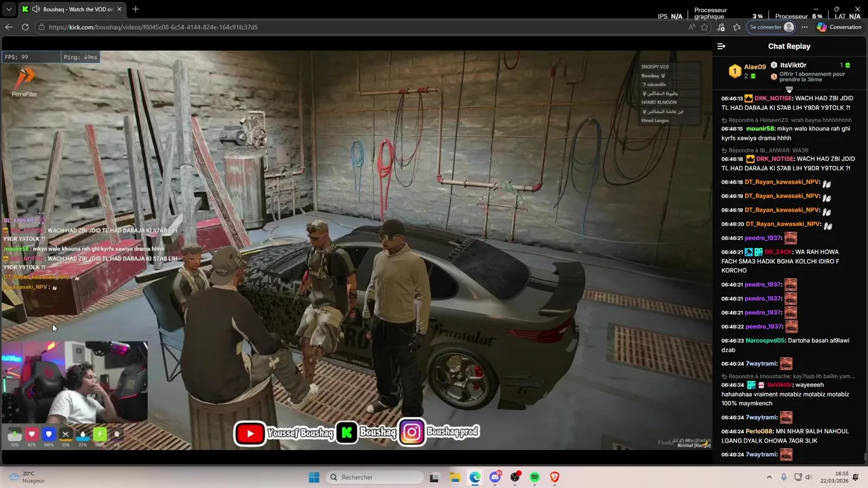This screenshot has height=488, width=868.
Task: Click the streamer webcam overlay
Action: coord(75,382)
